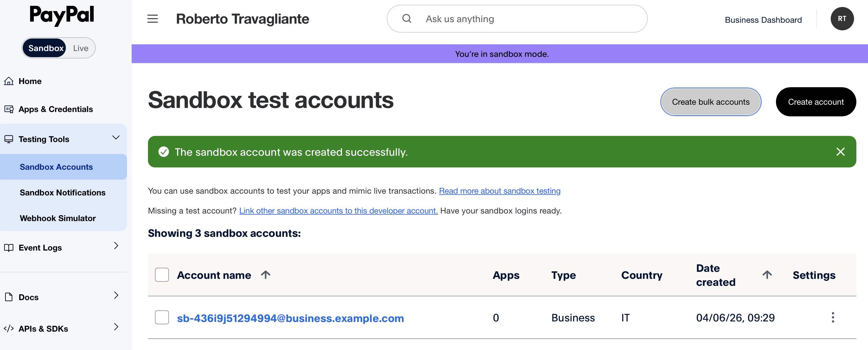This screenshot has height=350, width=868.
Task: Open the hamburger menu icon
Action: (x=153, y=19)
